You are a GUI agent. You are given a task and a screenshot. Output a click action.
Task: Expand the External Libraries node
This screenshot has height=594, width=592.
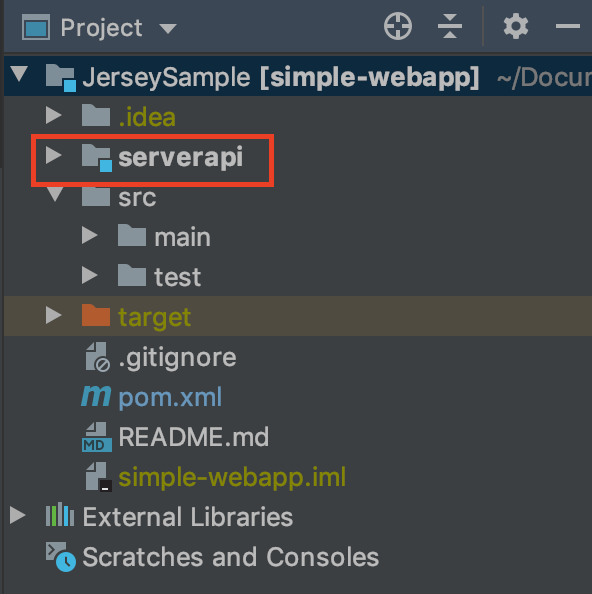coord(17,515)
